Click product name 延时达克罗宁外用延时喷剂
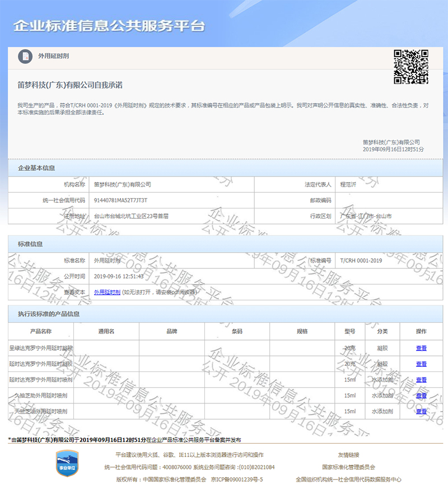Screen dimensions: 448x488 41,380
